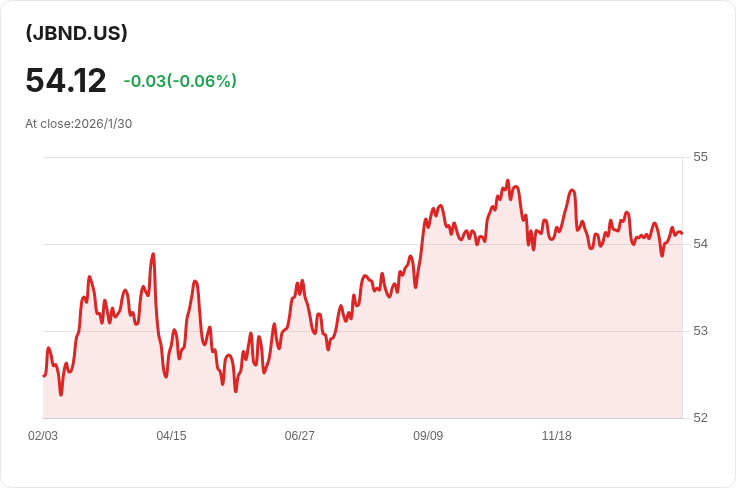Click the tall price spike just before 04/15

coord(153,254)
